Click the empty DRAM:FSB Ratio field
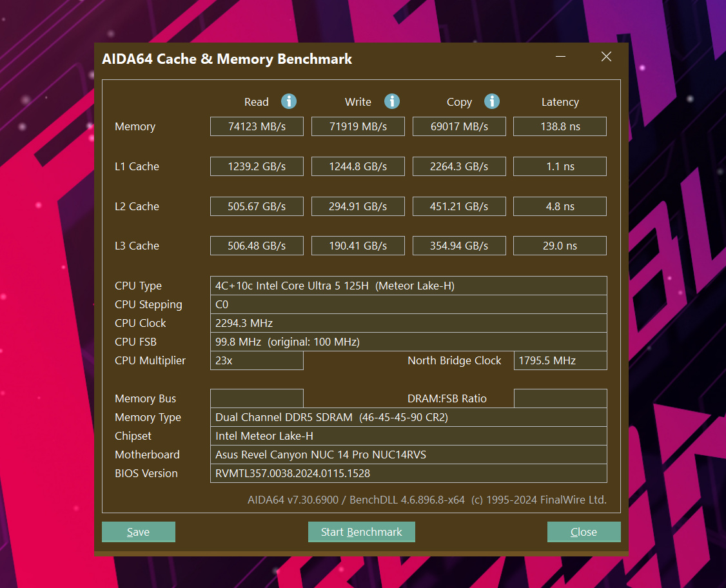The image size is (726, 588). click(560, 398)
